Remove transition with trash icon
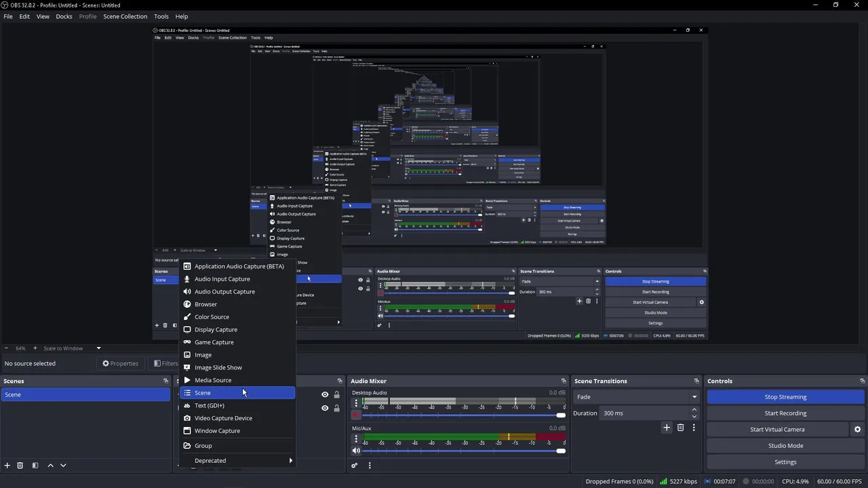Image resolution: width=868 pixels, height=488 pixels. [681, 428]
